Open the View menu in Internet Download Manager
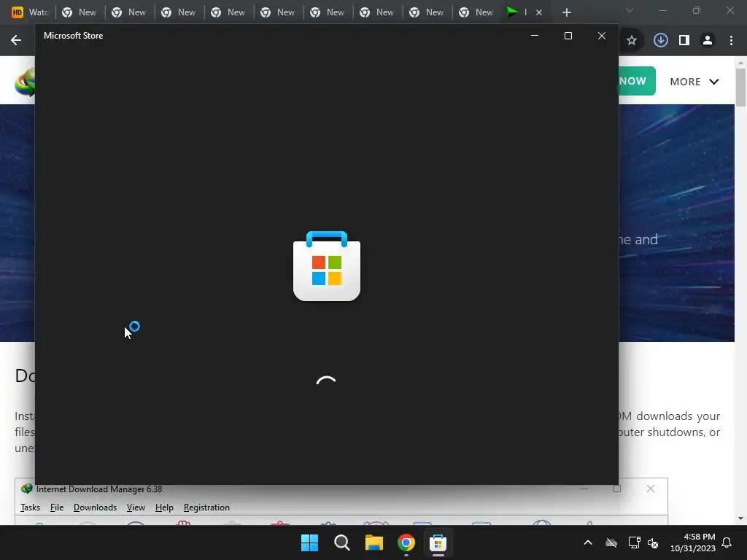This screenshot has width=747, height=560. click(x=136, y=507)
